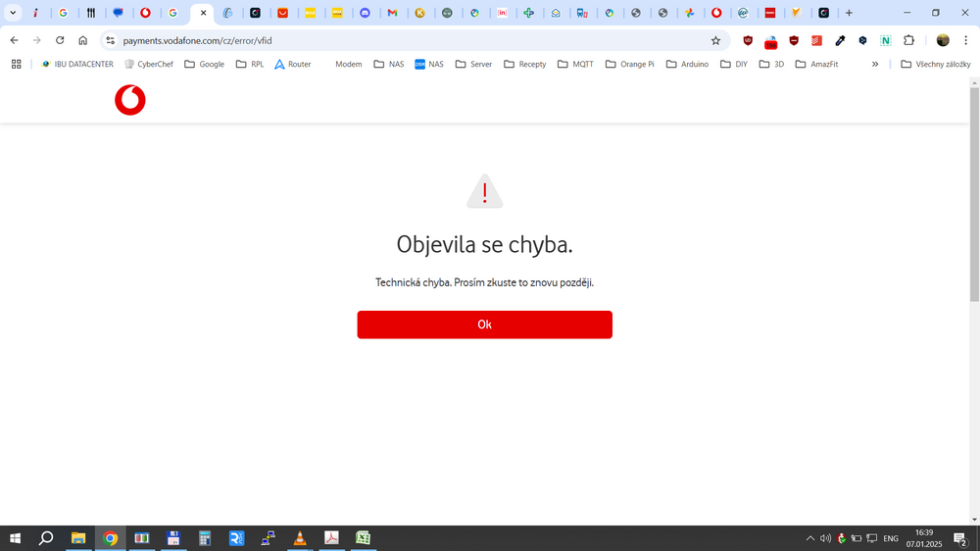Expand the AmazFit bookmarks folder
The width and height of the screenshot is (980, 551).
817,64
